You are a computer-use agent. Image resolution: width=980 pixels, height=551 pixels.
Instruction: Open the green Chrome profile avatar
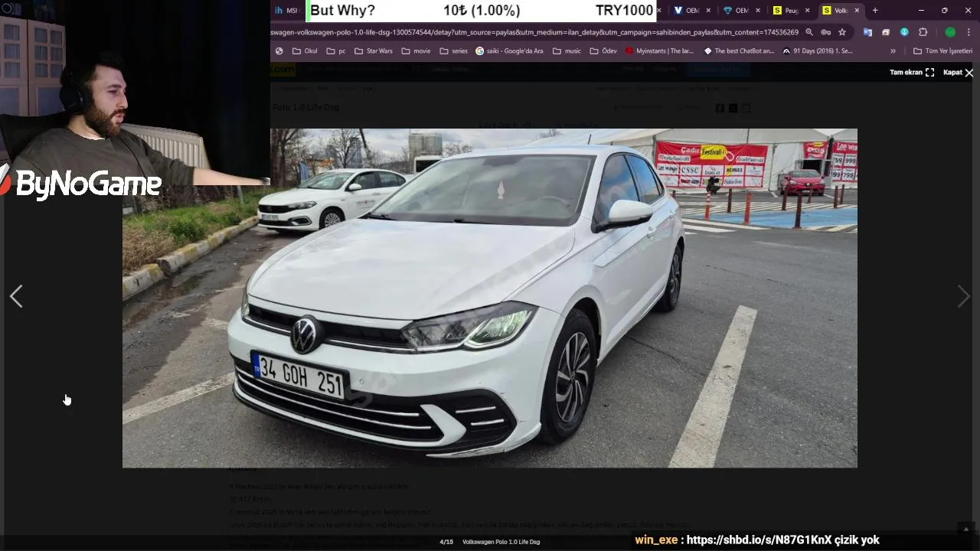pyautogui.click(x=950, y=32)
